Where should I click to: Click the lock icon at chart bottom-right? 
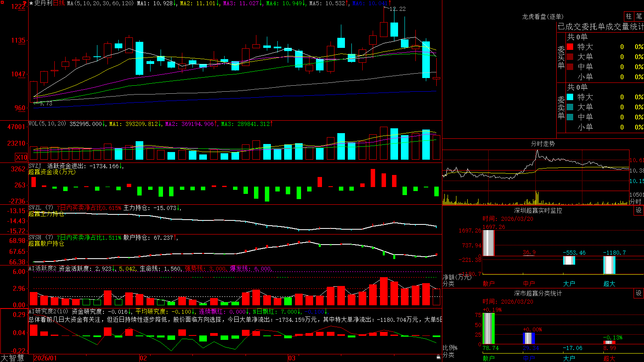(439, 357)
